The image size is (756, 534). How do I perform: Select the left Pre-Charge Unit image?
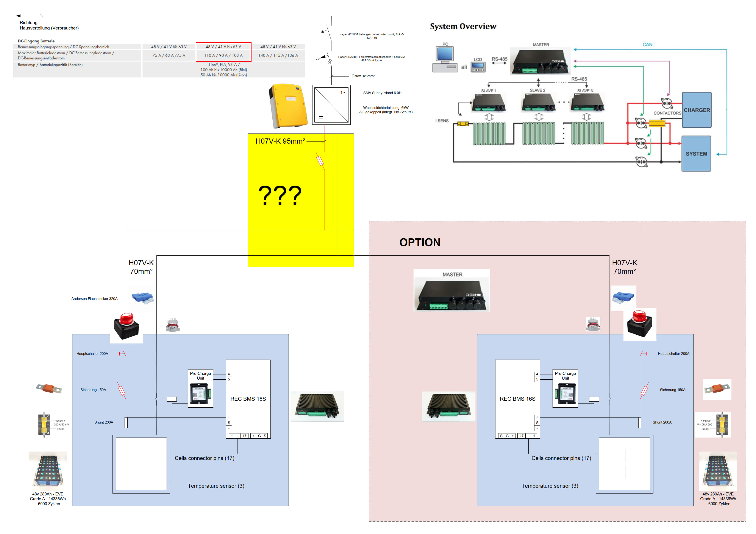[x=200, y=394]
